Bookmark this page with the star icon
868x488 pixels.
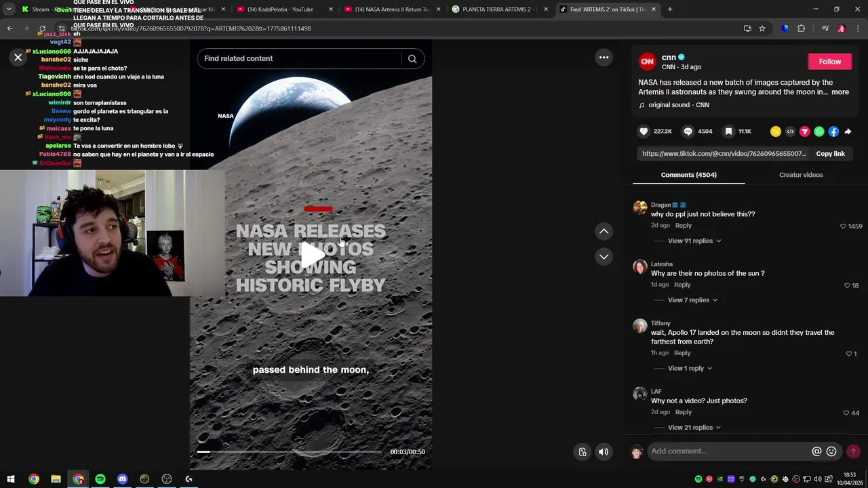click(762, 28)
